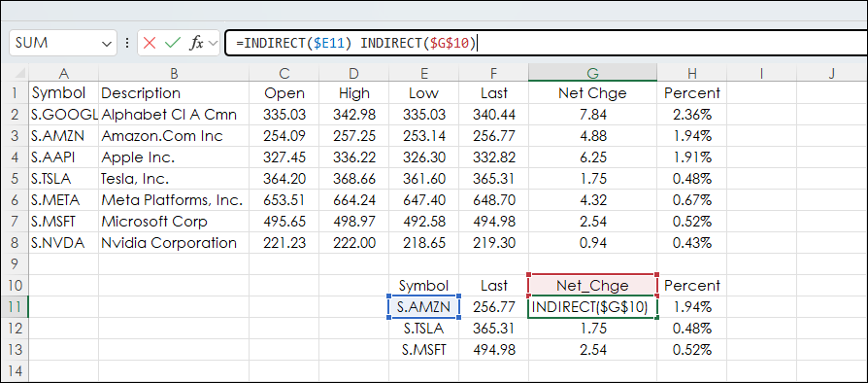
Task: Select the Percent value 2.36%
Action: pos(692,114)
